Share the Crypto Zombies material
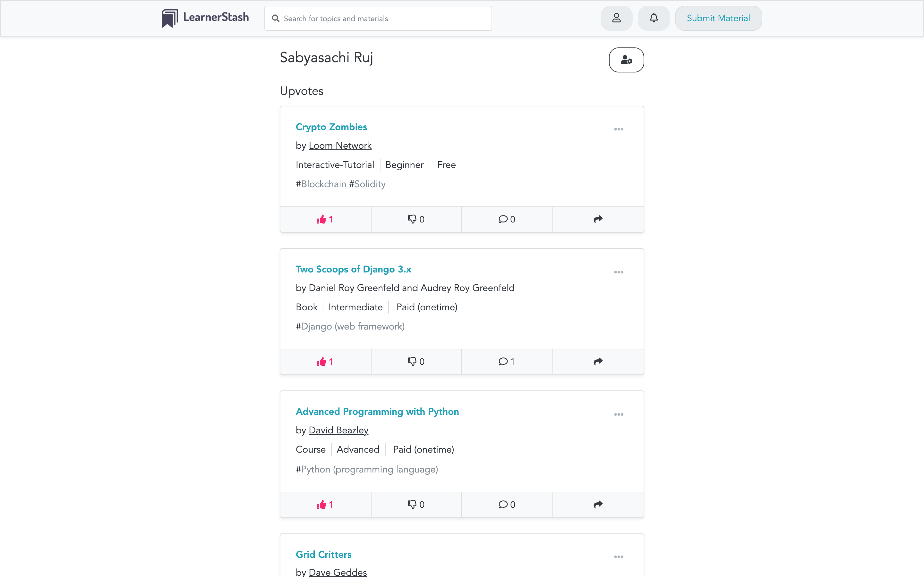Image resolution: width=924 pixels, height=577 pixels. pos(598,220)
